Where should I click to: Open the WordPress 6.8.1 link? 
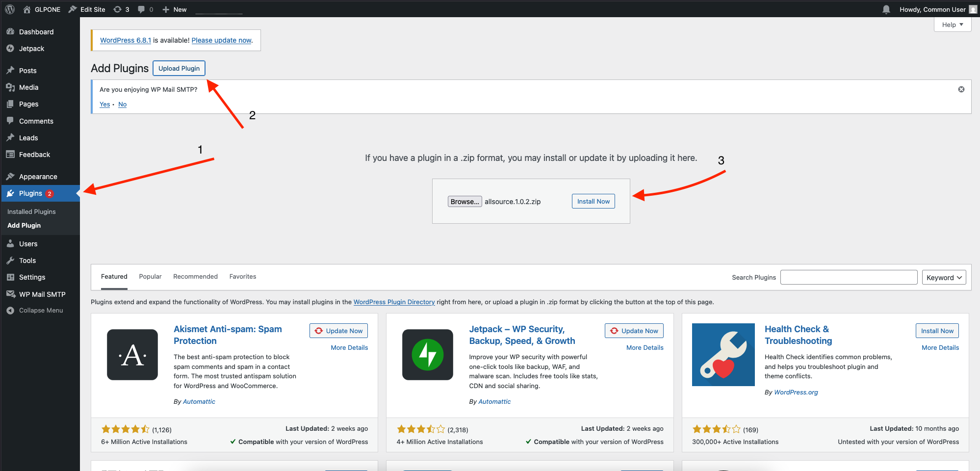(126, 40)
